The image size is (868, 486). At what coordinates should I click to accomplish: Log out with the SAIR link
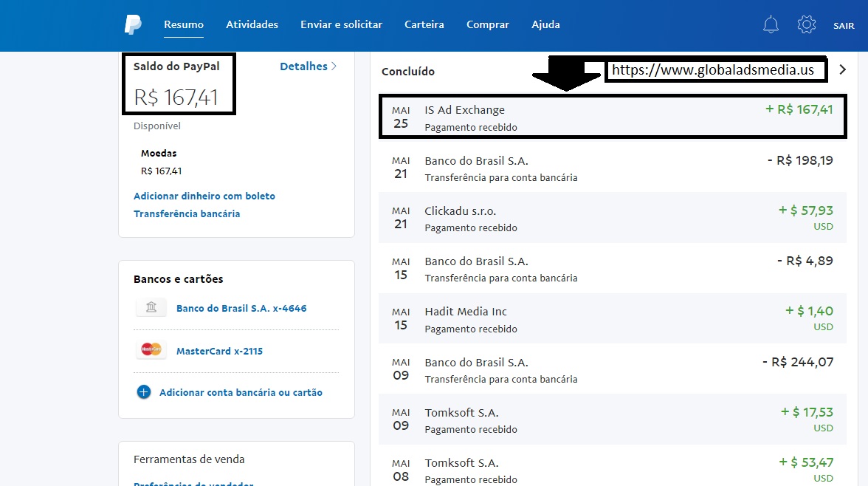point(844,26)
